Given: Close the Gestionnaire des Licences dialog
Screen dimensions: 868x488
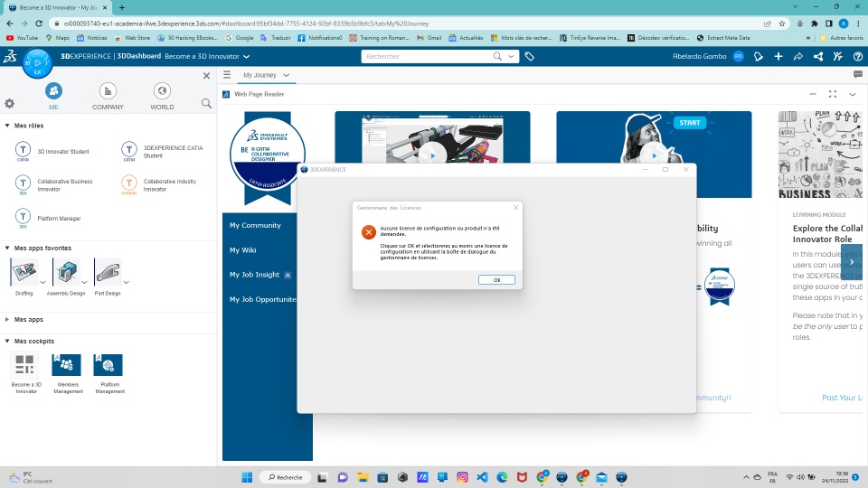Looking at the screenshot, I should [515, 208].
